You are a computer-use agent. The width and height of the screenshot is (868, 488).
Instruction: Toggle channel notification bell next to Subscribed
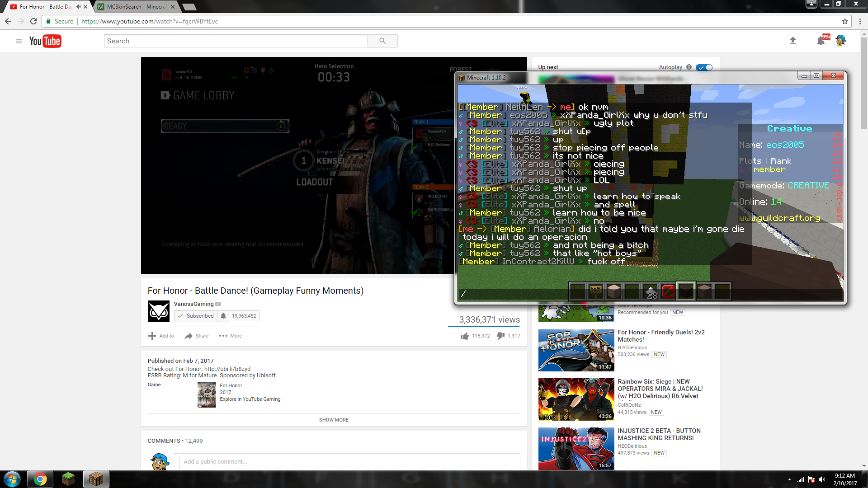(223, 316)
